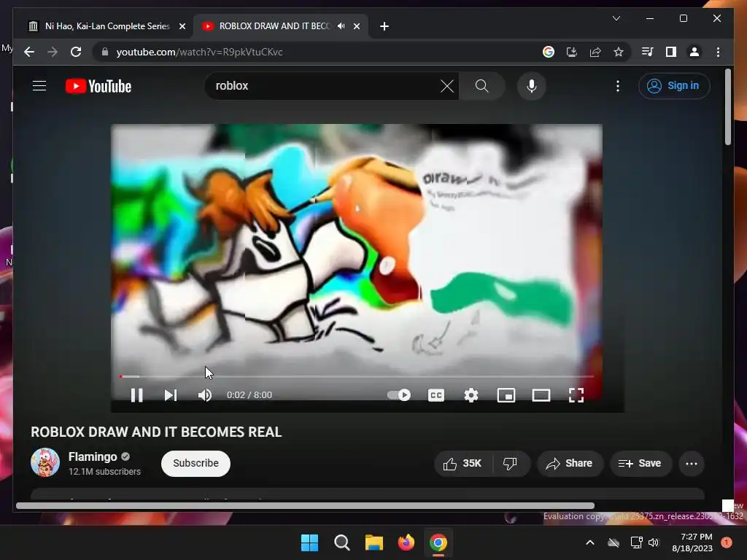Enter full screen mode
The width and height of the screenshot is (747, 560).
[x=576, y=395]
